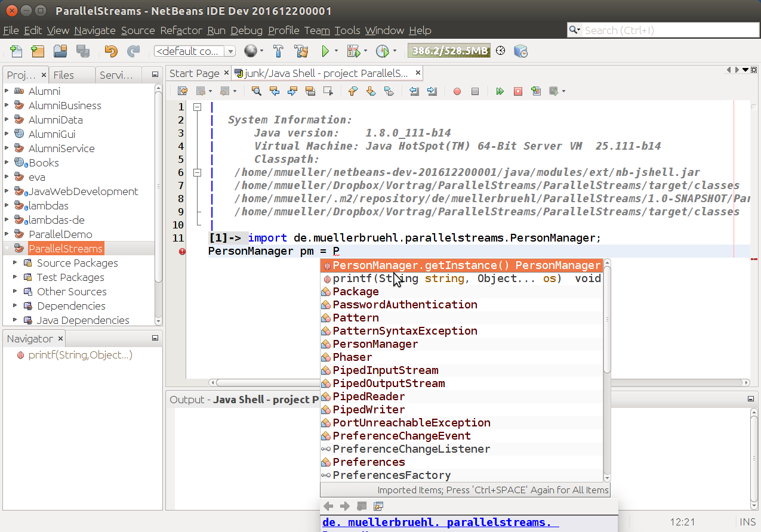761x532 pixels.
Task: Click the de.muellerbruehl.parallelstreams javadoc link
Action: click(x=440, y=522)
